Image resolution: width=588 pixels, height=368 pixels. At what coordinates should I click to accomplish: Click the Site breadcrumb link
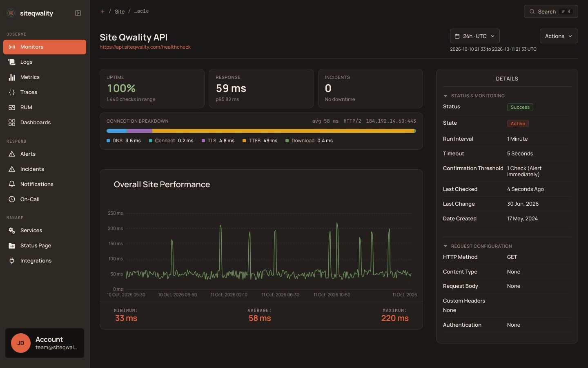pyautogui.click(x=120, y=11)
